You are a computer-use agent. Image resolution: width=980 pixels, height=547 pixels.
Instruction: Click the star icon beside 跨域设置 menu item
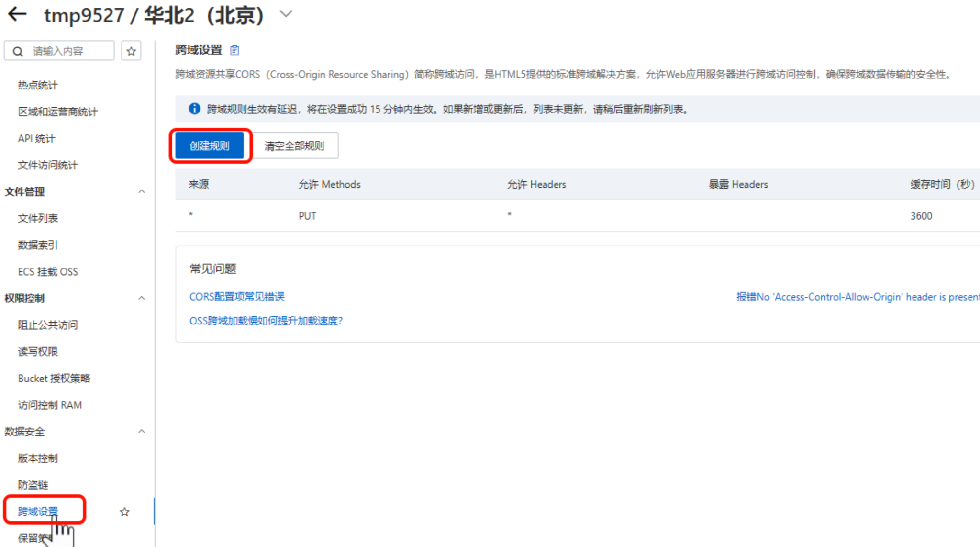[x=124, y=512]
